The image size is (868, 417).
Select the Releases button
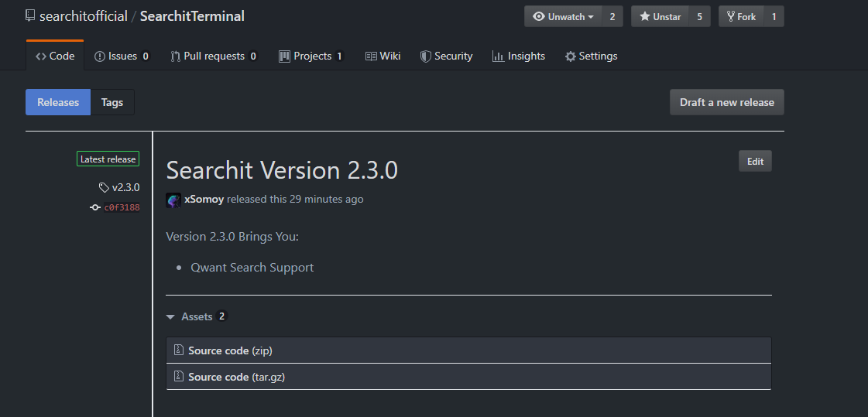click(x=58, y=102)
